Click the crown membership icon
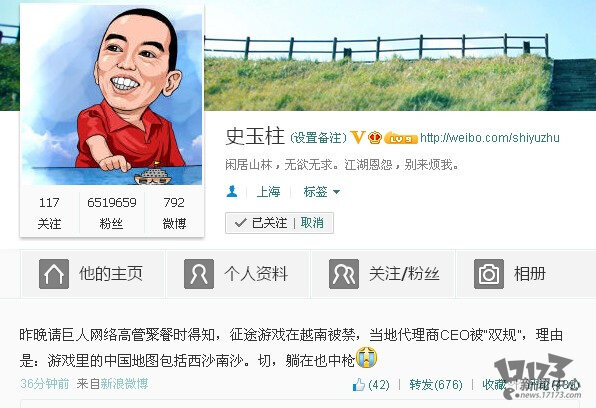This screenshot has height=408, width=596. point(375,137)
